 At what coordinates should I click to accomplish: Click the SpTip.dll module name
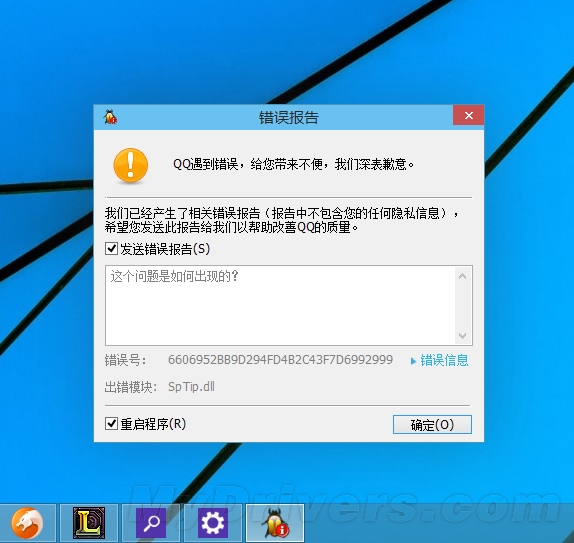(191, 387)
